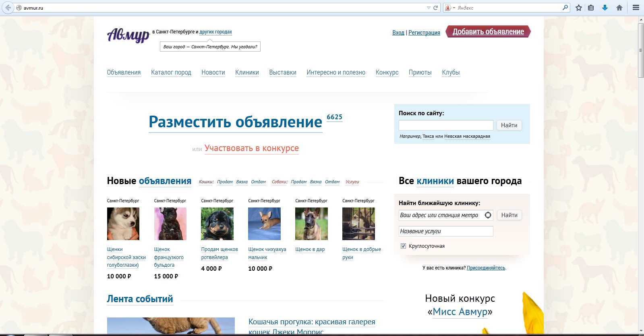The height and width of the screenshot is (336, 644).
Task: Open the Yandex search engine selector
Action: click(x=450, y=8)
